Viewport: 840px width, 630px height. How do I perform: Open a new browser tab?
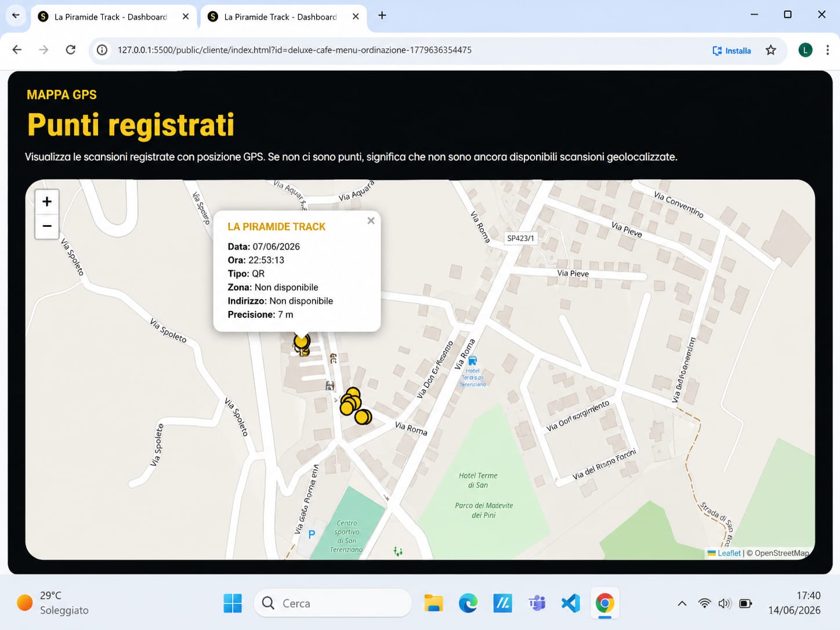point(382,16)
